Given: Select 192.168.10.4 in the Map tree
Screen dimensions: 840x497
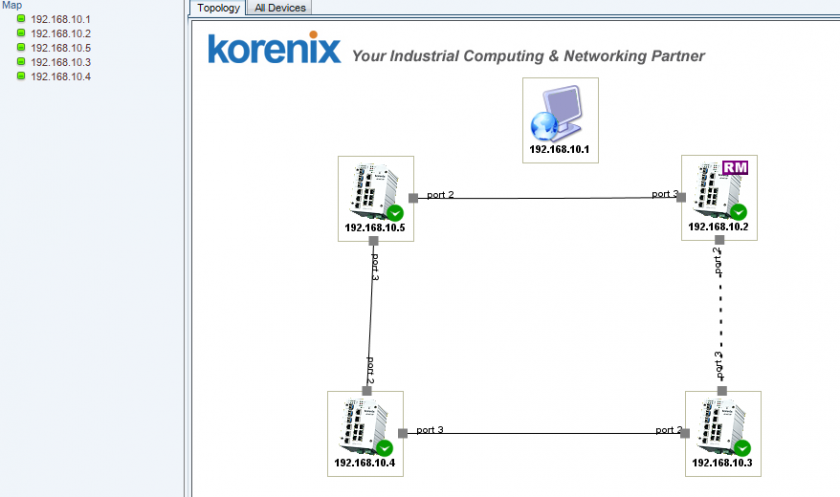Looking at the screenshot, I should click(61, 77).
